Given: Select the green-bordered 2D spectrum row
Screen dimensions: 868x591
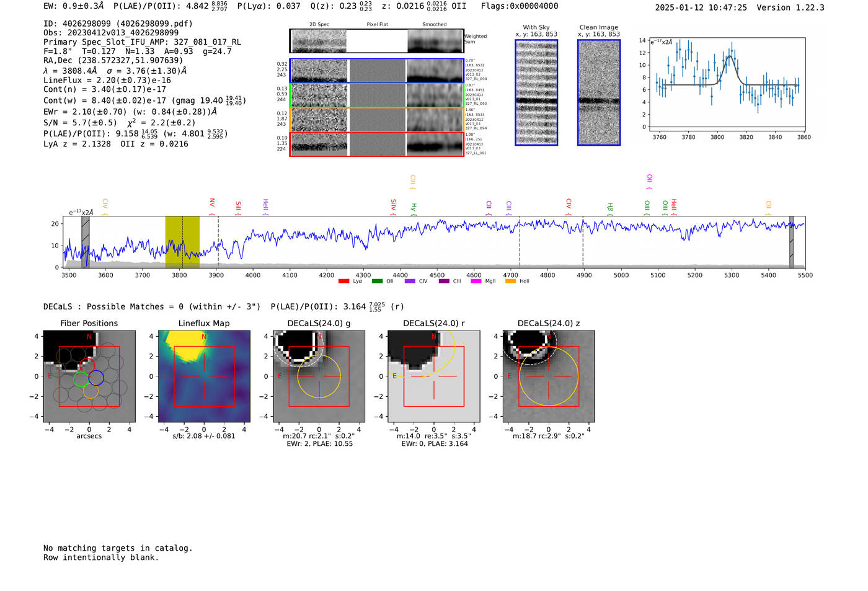Looking at the screenshot, I should pos(377,96).
